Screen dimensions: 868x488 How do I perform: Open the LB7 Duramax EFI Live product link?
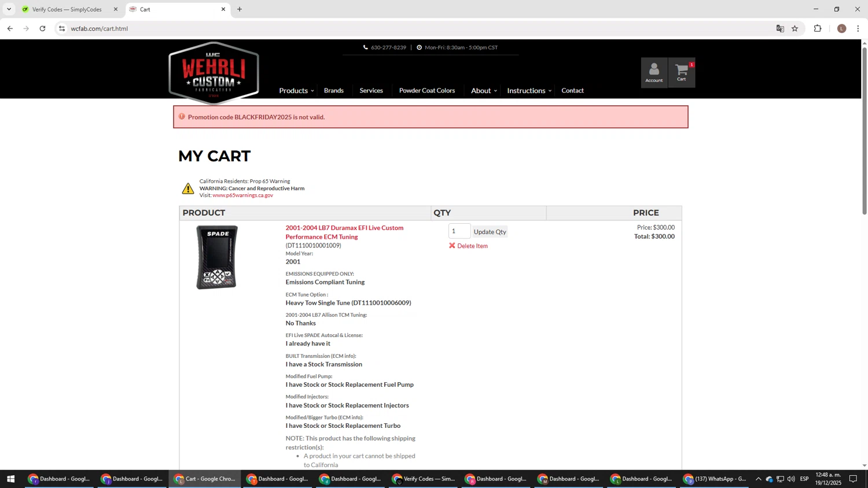(344, 232)
